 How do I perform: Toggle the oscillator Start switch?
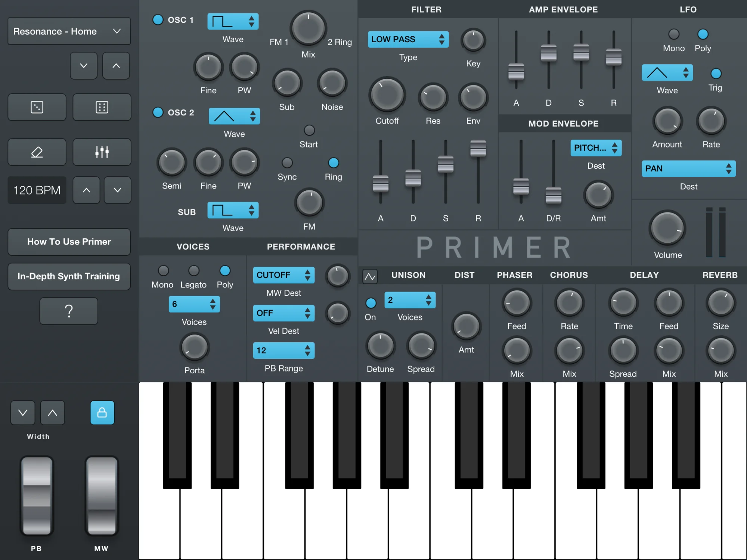[x=309, y=130]
